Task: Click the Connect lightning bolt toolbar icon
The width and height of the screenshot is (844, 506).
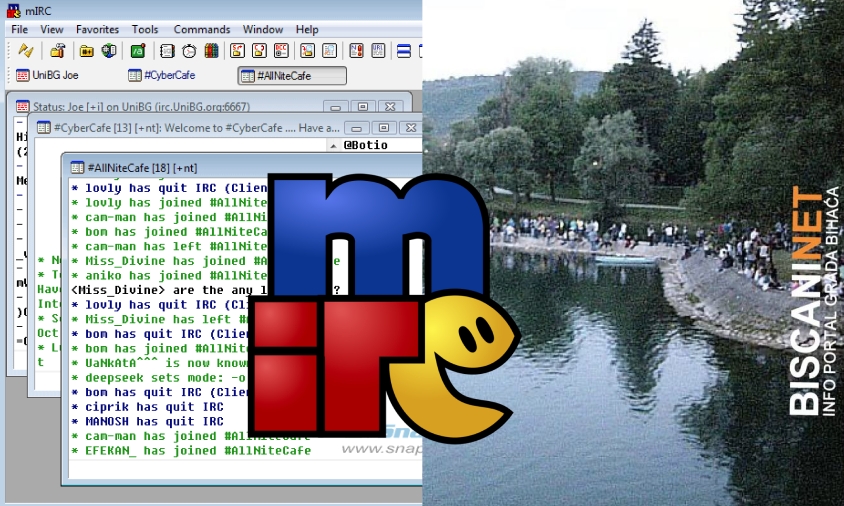Action: point(25,51)
